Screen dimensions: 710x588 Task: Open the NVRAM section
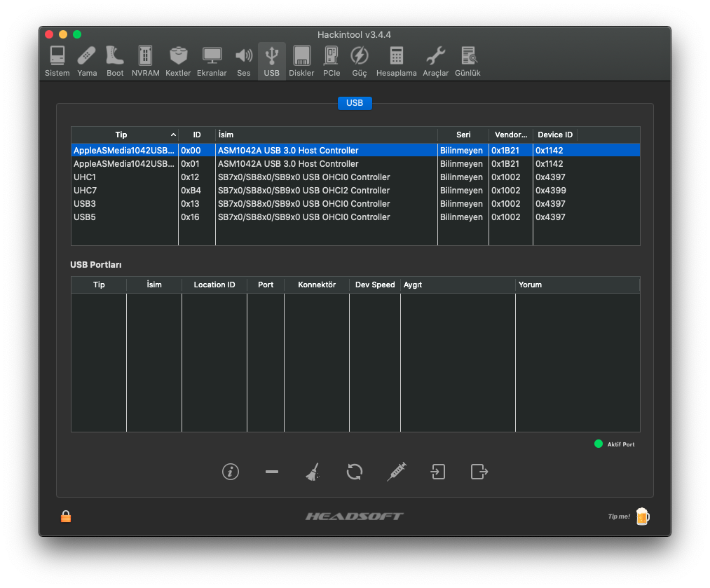click(x=145, y=61)
